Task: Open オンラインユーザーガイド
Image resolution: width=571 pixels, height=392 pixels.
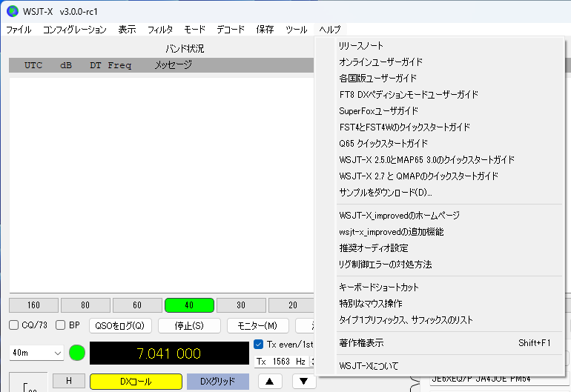Action: point(440,62)
